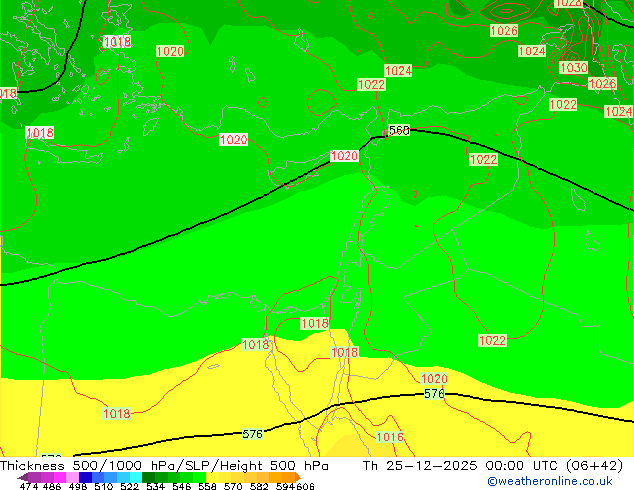Click the purple arrow tip of the color scale
Image resolution: width=634 pixels, height=490 pixels.
(x=23, y=477)
